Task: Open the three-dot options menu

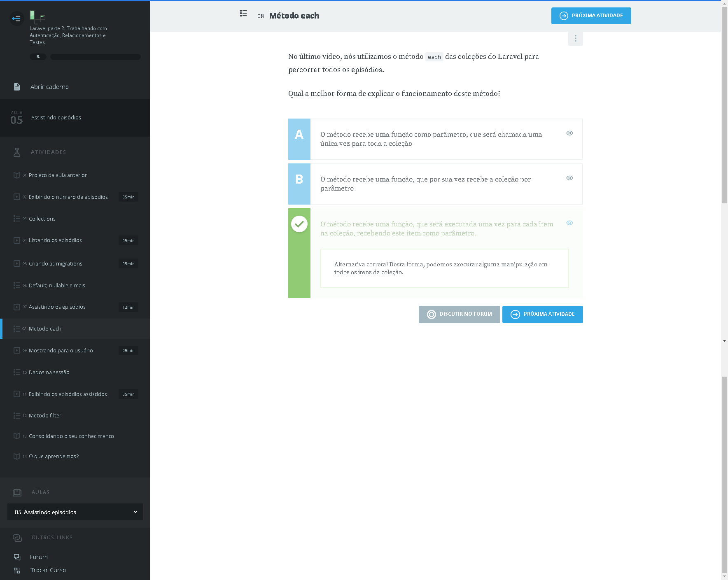Action: [575, 38]
